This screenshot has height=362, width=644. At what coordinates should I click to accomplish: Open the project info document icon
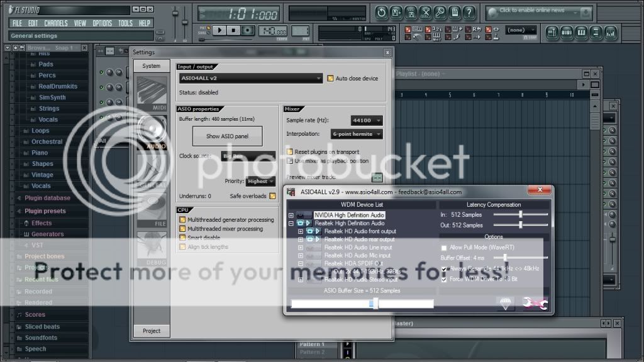point(455,13)
